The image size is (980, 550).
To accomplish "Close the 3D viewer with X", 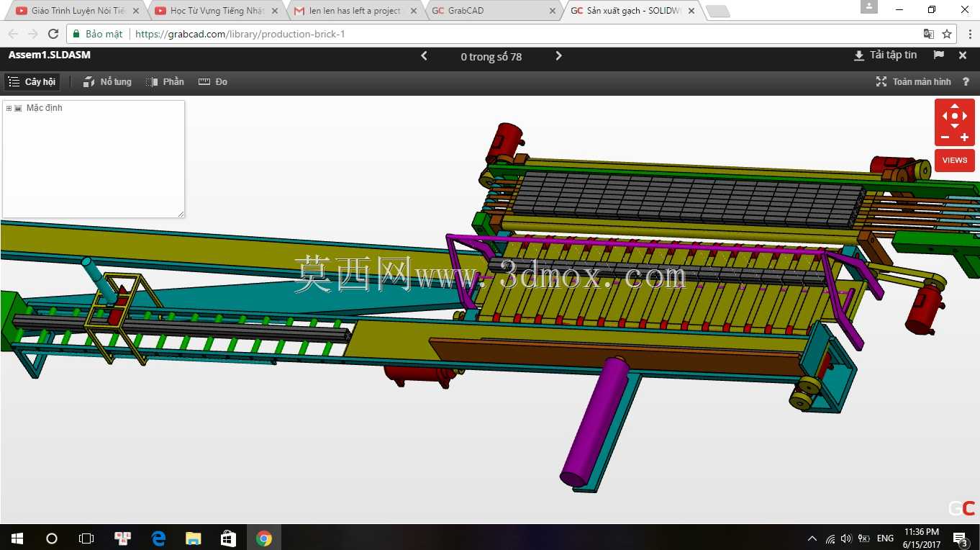I will 963,55.
